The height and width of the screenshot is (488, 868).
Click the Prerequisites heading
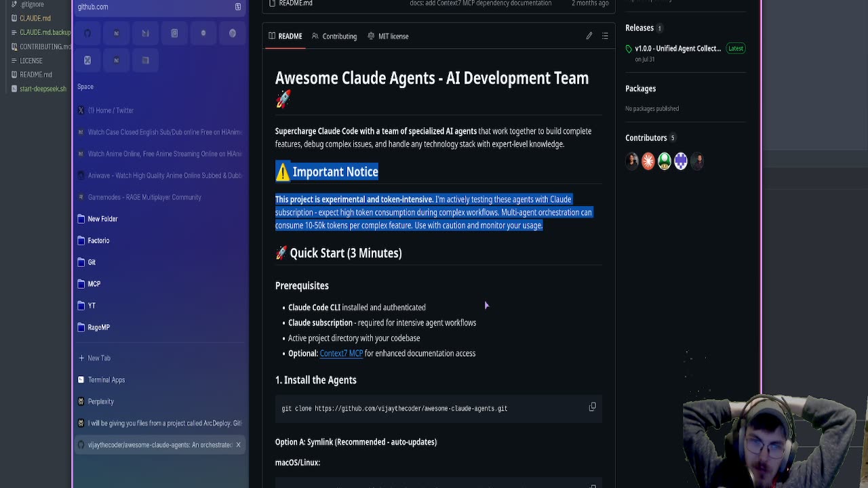click(302, 286)
